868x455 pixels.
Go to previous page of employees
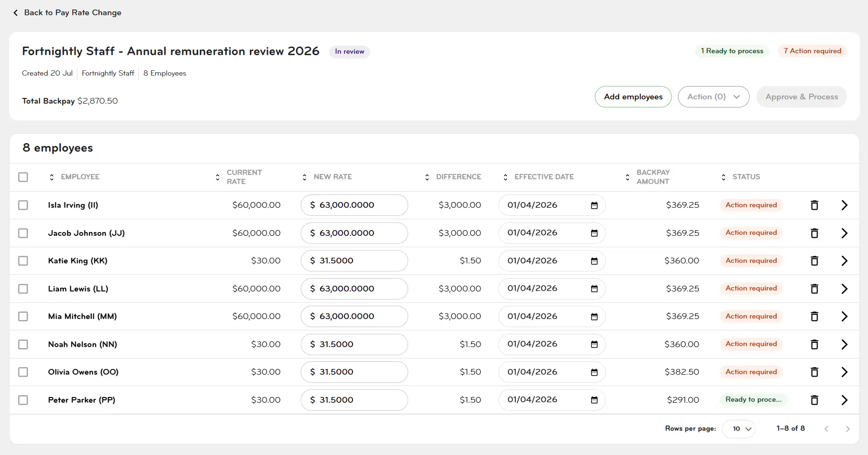pyautogui.click(x=826, y=429)
